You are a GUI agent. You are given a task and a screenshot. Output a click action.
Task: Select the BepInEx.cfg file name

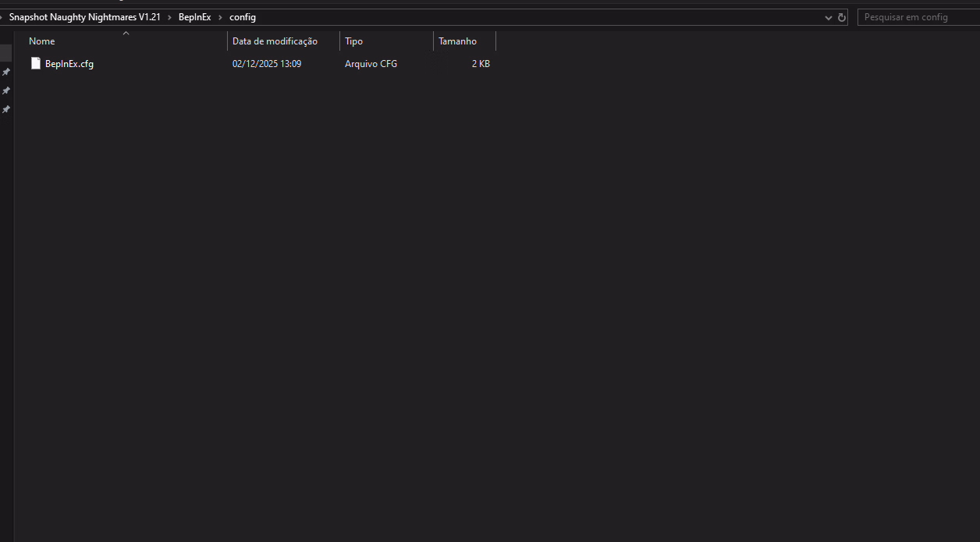click(69, 64)
